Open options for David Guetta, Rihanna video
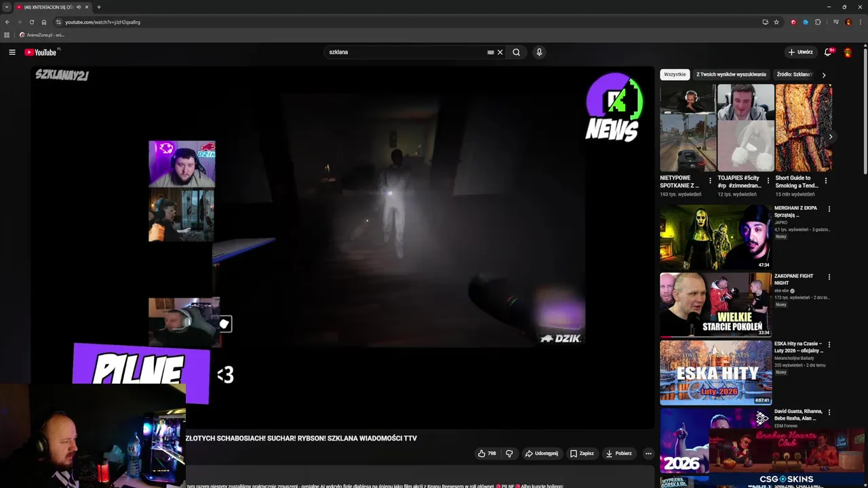 click(x=829, y=413)
